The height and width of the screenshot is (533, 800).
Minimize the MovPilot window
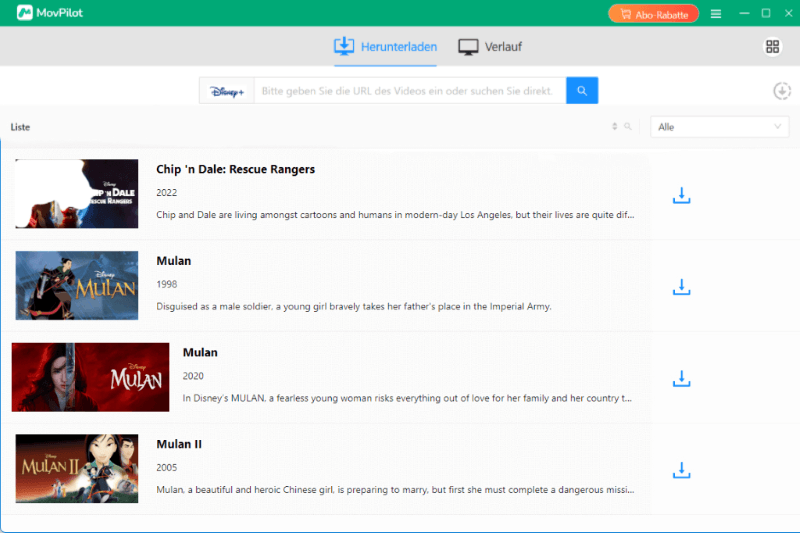coord(744,13)
